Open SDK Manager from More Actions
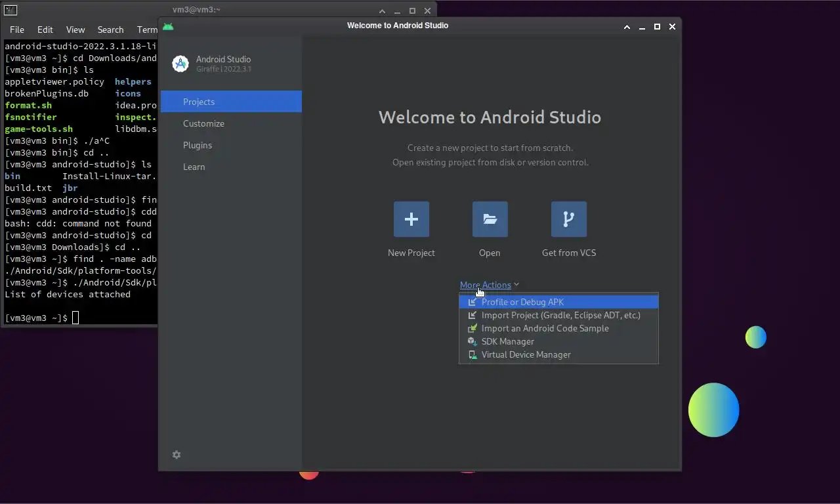Viewport: 840px width, 504px height. pos(558,341)
